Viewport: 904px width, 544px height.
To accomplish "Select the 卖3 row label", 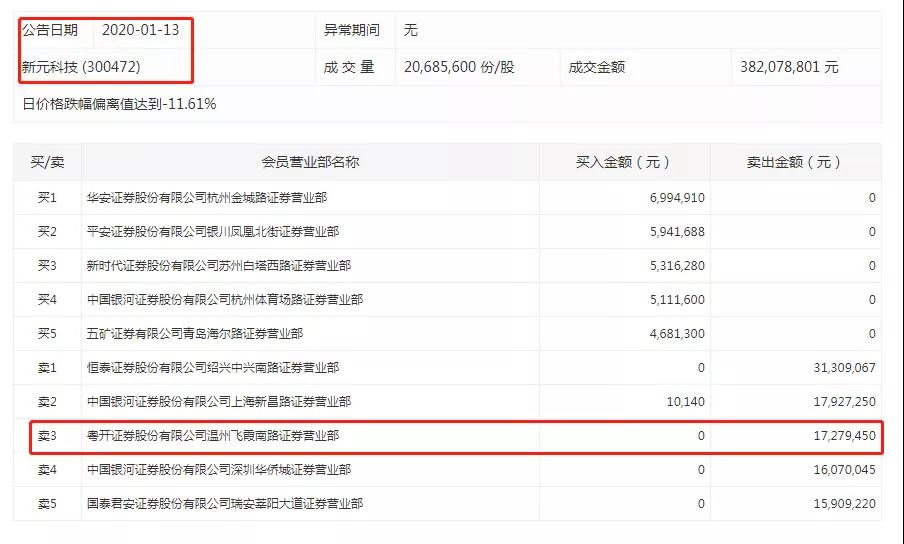I will tap(47, 436).
